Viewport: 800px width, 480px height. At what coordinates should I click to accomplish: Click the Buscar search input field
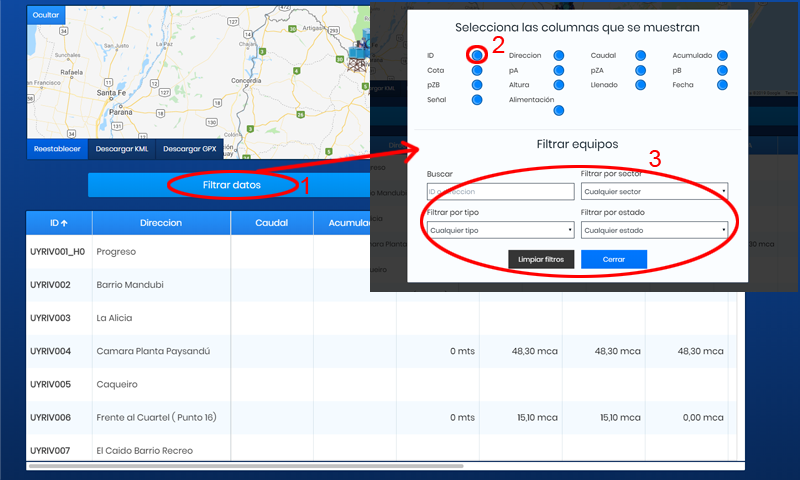click(500, 191)
